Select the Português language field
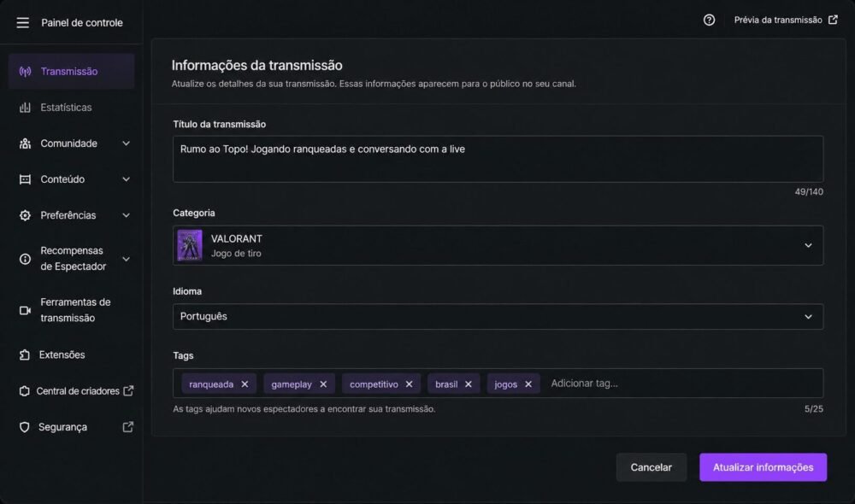The height and width of the screenshot is (504, 855). [498, 317]
